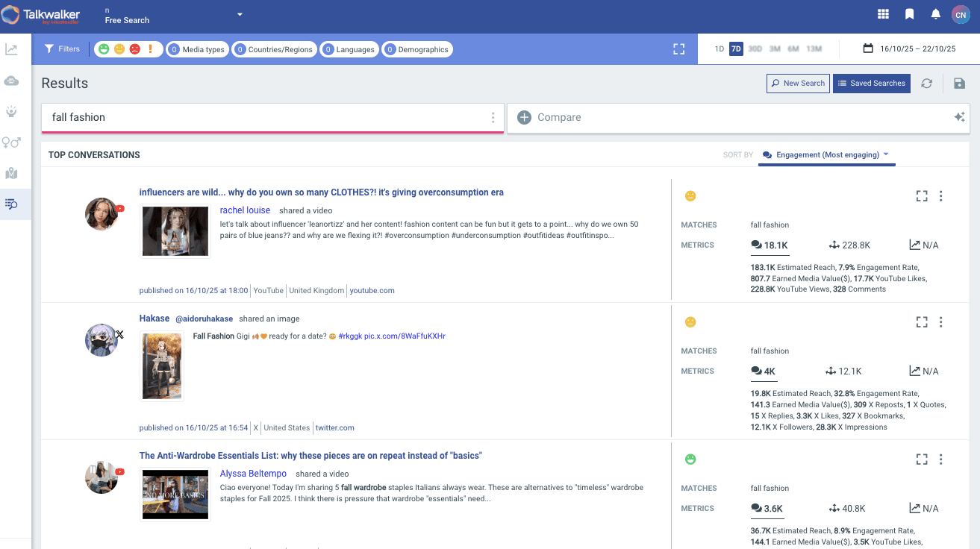
Task: Toggle the negative sentiment red face filter
Action: pos(134,49)
